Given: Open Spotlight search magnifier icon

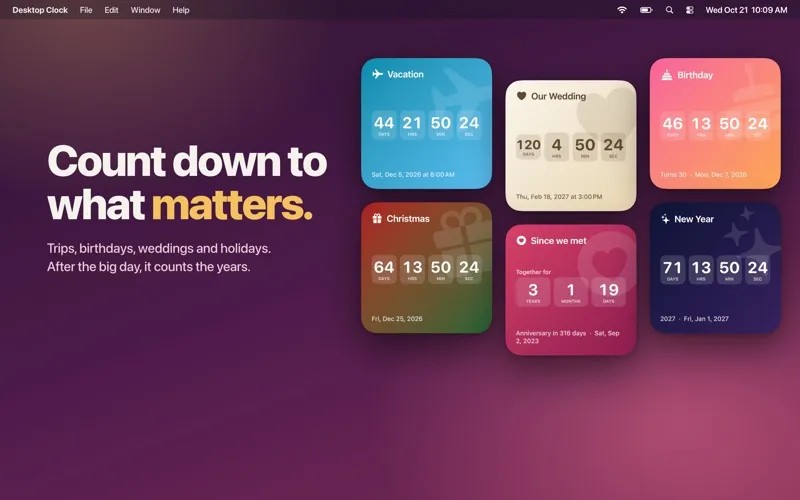Looking at the screenshot, I should pyautogui.click(x=669, y=10).
